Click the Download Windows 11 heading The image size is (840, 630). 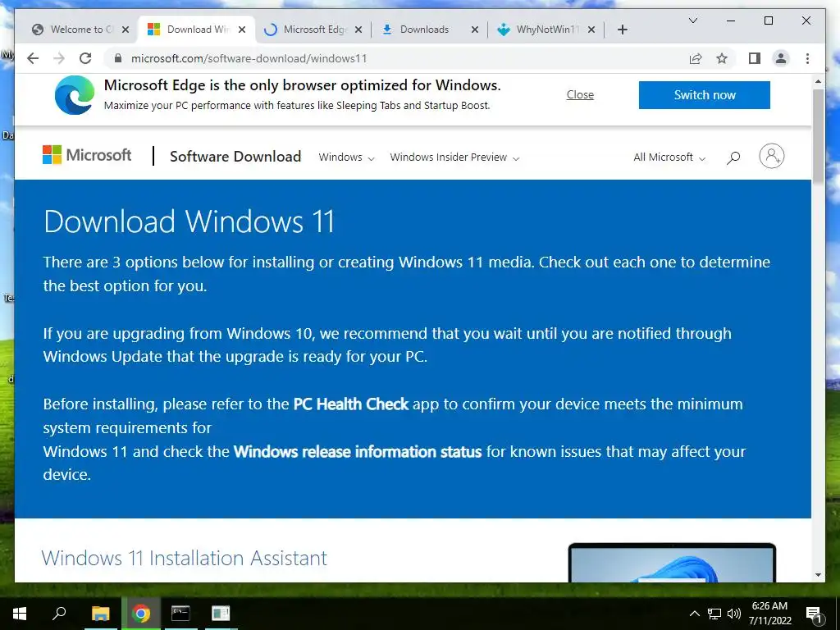click(x=189, y=221)
